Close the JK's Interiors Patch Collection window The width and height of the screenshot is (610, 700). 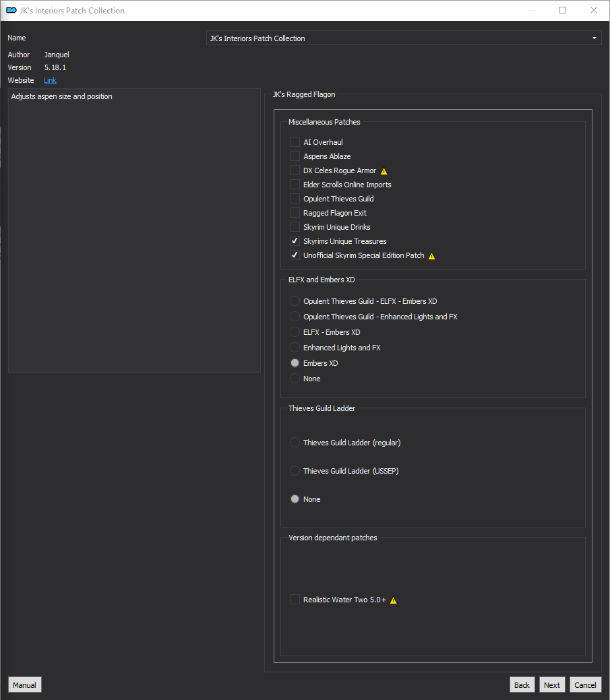click(x=593, y=10)
